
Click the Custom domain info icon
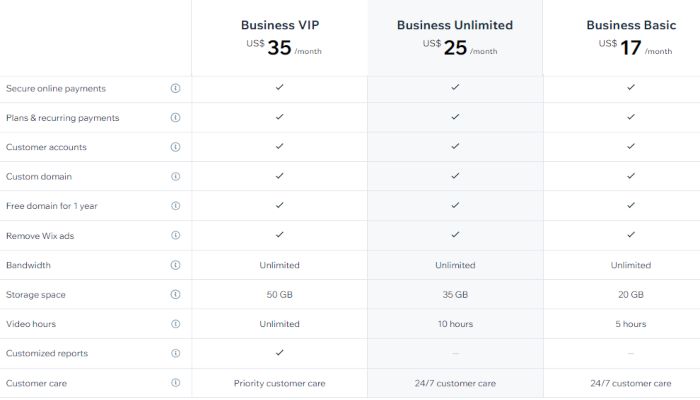tap(176, 177)
